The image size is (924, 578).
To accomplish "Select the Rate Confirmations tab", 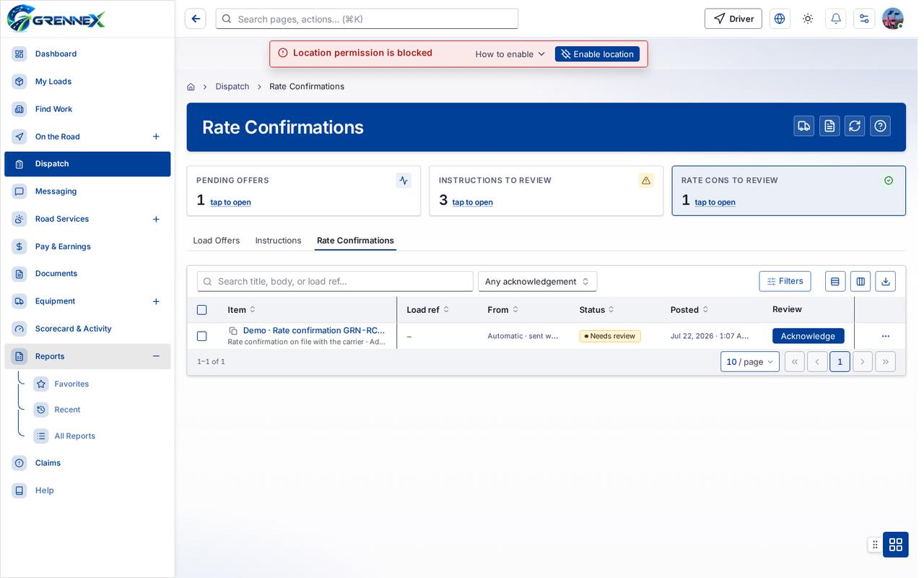I will (355, 241).
